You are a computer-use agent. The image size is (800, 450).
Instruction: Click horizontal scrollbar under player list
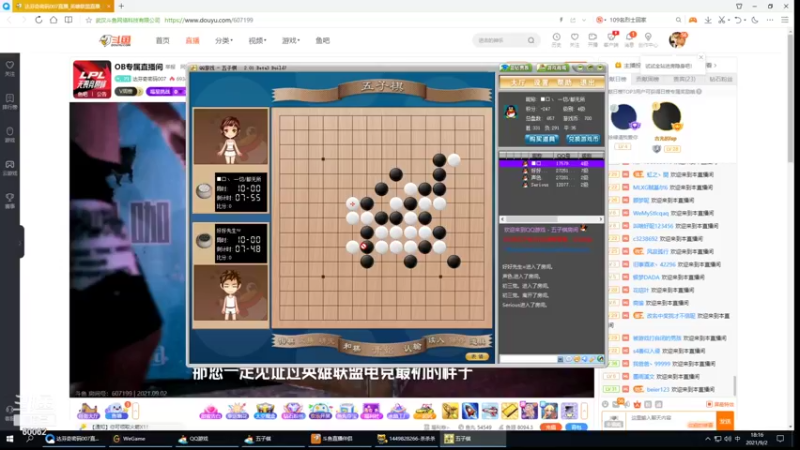pyautogui.click(x=552, y=219)
